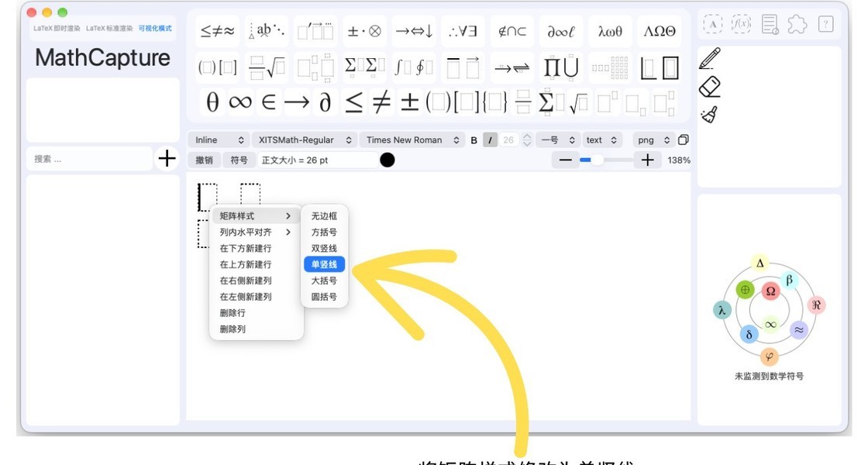Click the zoom-in plus button
The image size is (868, 465).
647,160
